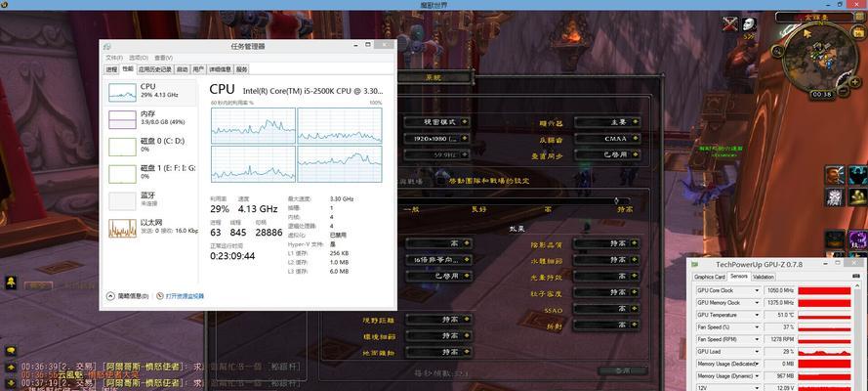Select 内存 memory in the performance sidebar
This screenshot has width=868, height=391.
click(151, 119)
